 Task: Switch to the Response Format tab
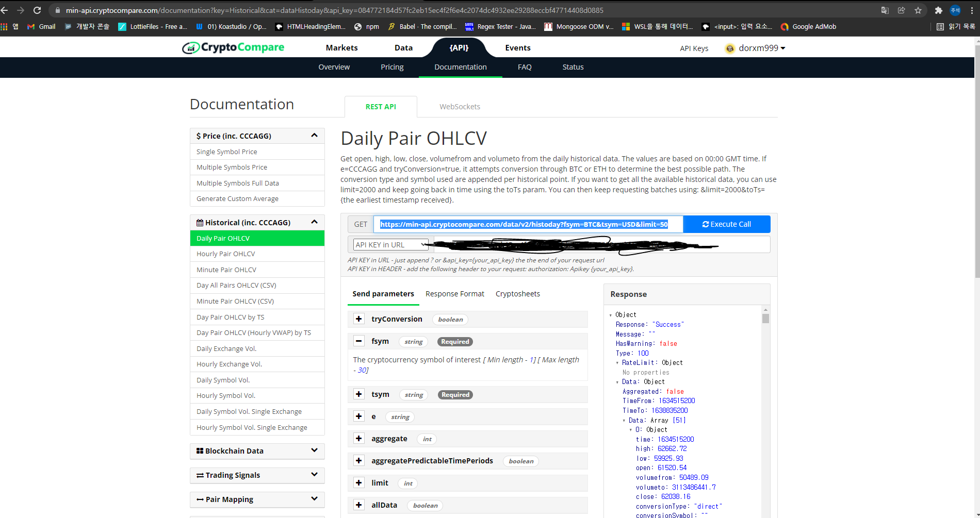coord(455,294)
